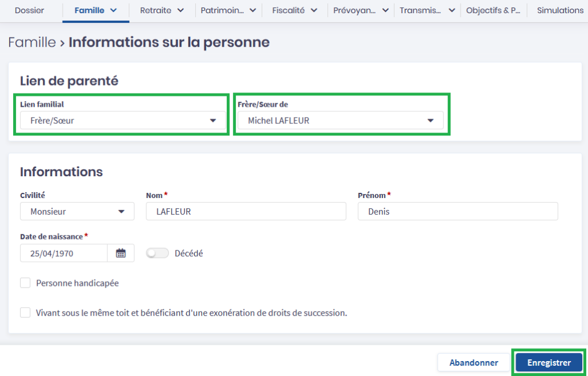
Task: Switch to the Dossier tab
Action: (x=29, y=10)
